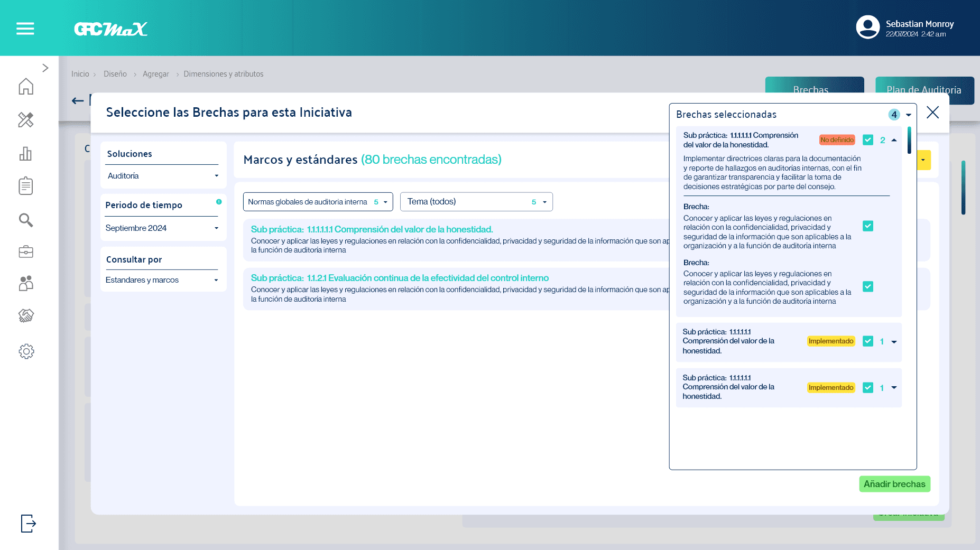Switch to the Plan de Auditoria tab

tap(924, 90)
